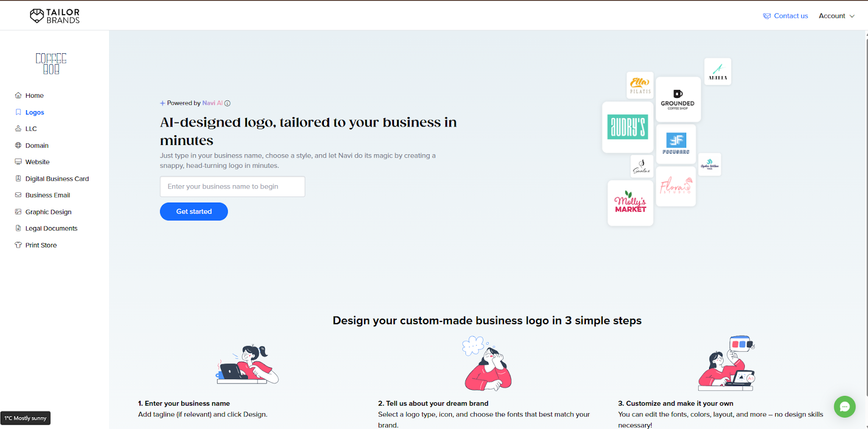Screen dimensions: 868x429
Task: Click the 'AI-designed logo' main headline
Action: coord(308,131)
